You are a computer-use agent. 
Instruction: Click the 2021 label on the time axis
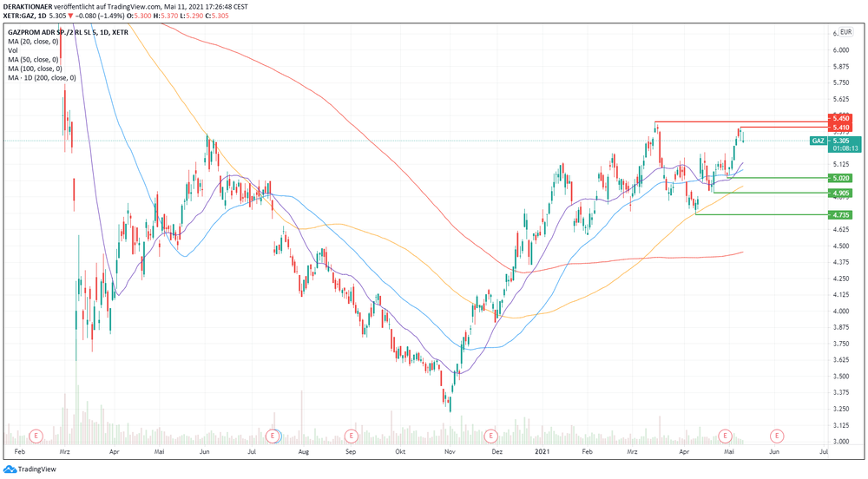click(x=542, y=452)
